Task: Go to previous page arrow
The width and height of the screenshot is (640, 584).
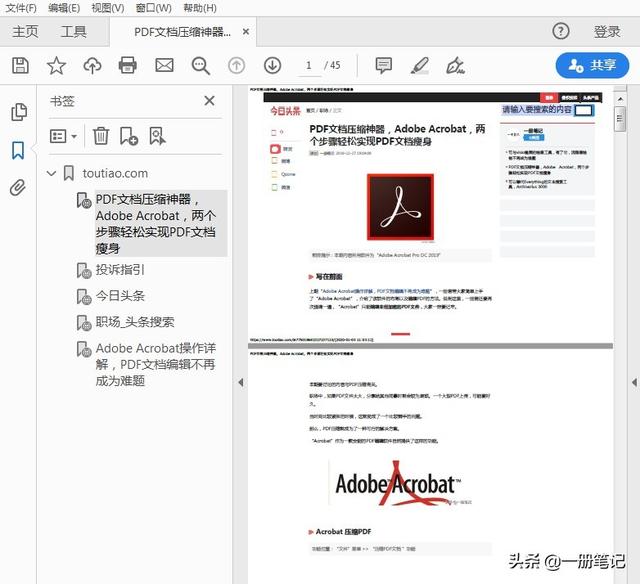Action: pos(236,65)
